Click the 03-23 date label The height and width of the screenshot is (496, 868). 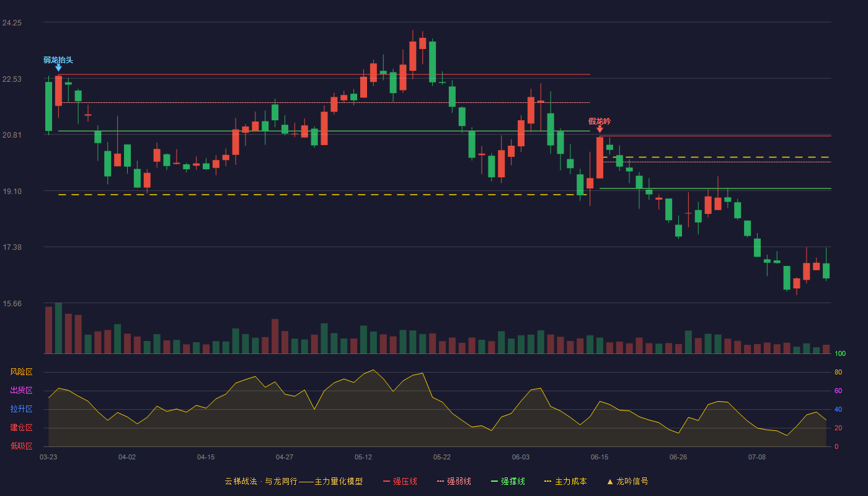pos(48,457)
